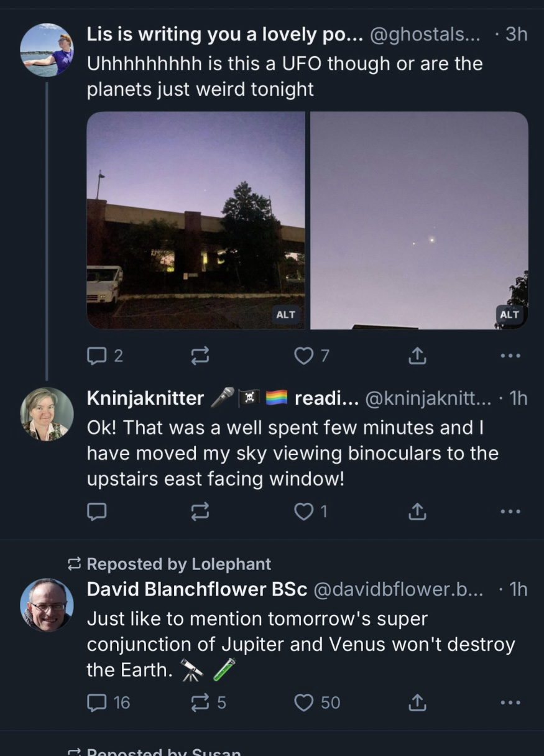The width and height of the screenshot is (544, 756).
Task: Share Lis's UFO post
Action: pos(417,356)
